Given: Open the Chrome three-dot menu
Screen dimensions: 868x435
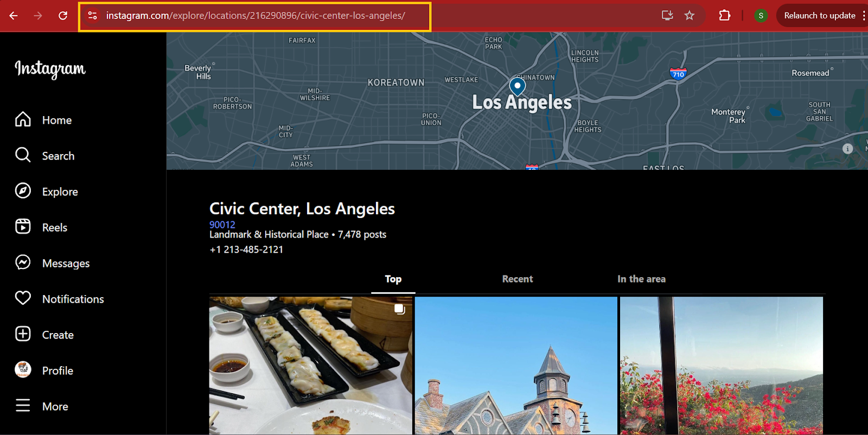Looking at the screenshot, I should pos(864,16).
